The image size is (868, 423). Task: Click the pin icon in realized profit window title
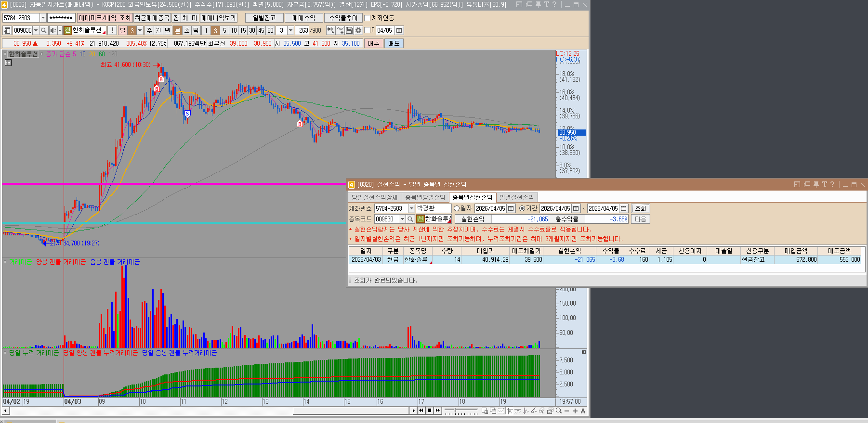click(x=816, y=184)
